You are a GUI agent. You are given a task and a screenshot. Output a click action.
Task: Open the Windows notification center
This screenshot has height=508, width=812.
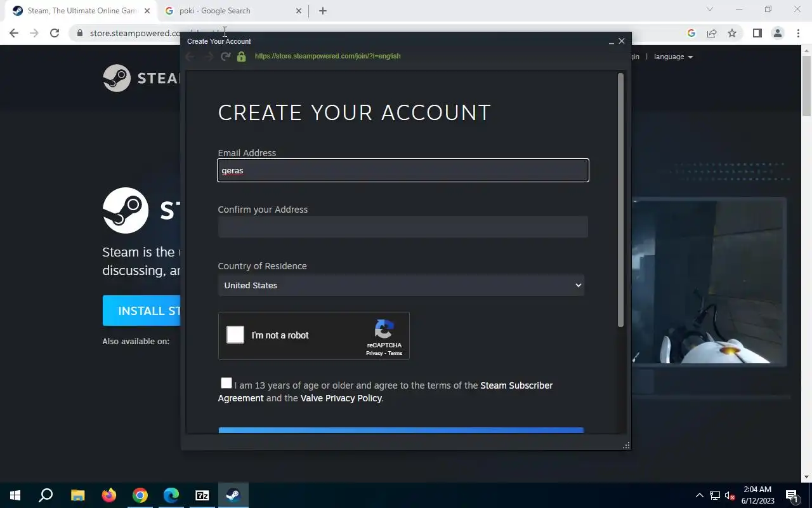pyautogui.click(x=792, y=495)
